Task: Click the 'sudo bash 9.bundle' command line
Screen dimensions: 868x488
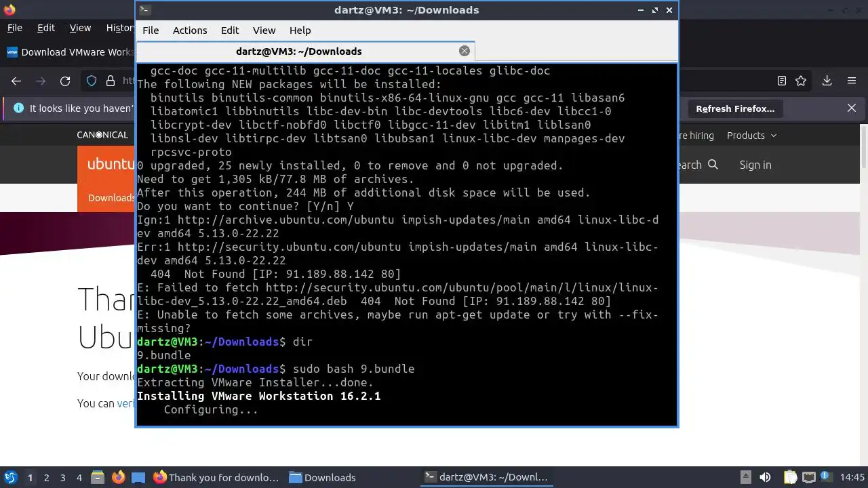Action: click(353, 369)
